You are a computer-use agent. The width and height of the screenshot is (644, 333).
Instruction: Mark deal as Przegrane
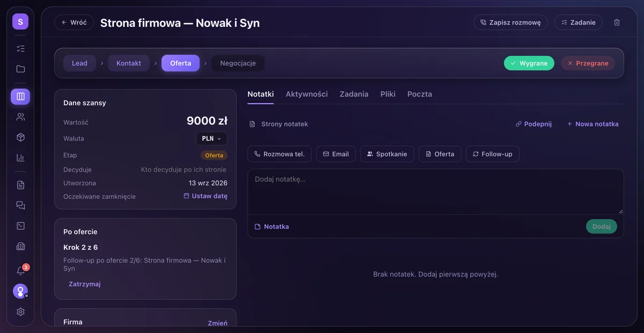click(x=588, y=63)
